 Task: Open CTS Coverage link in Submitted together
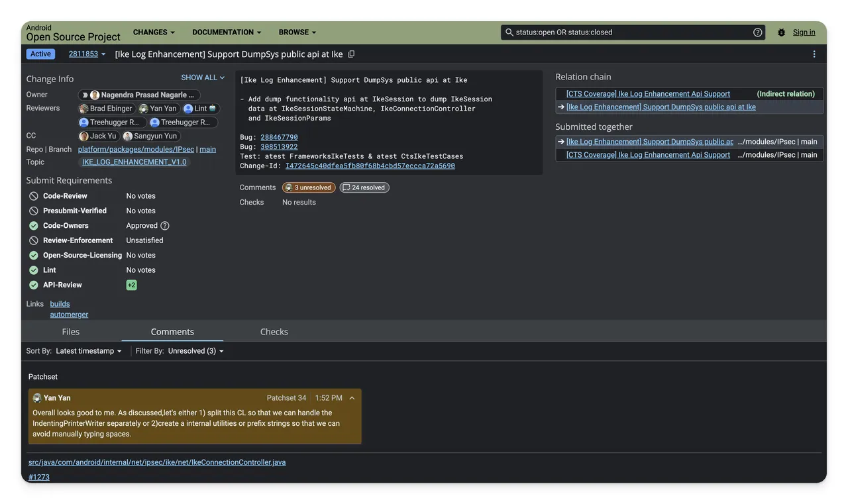648,155
